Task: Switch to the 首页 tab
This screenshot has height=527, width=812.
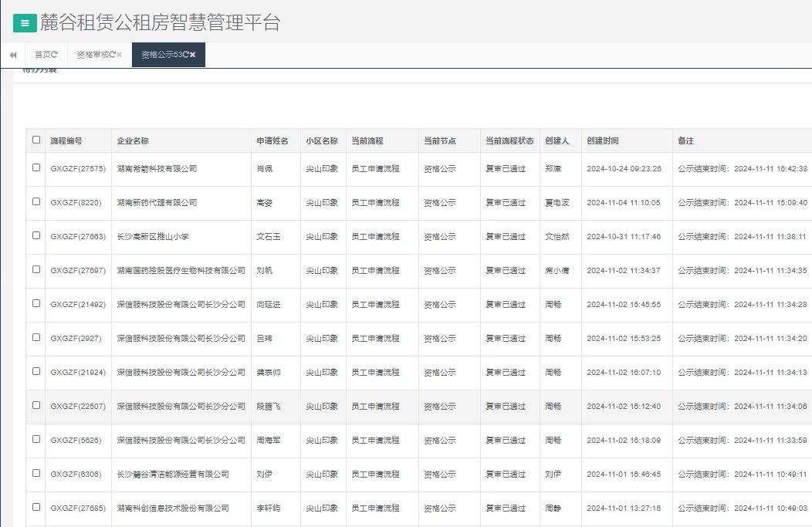Action: 42,55
